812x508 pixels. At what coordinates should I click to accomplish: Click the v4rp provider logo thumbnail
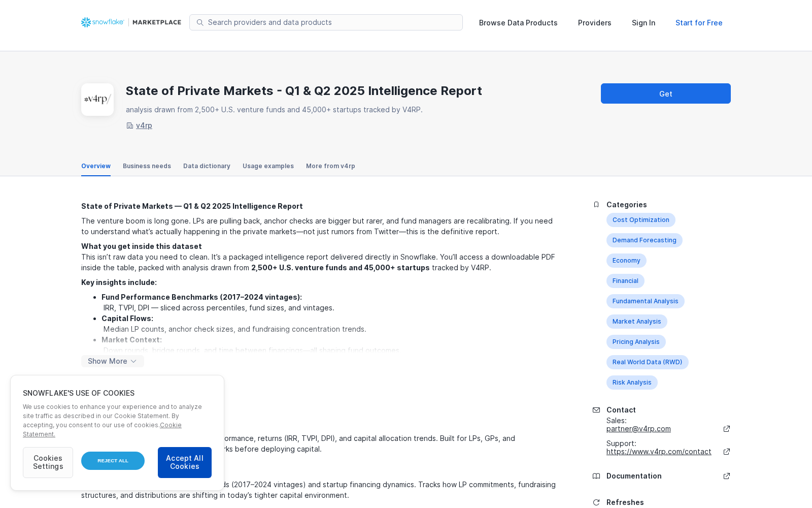click(x=97, y=100)
